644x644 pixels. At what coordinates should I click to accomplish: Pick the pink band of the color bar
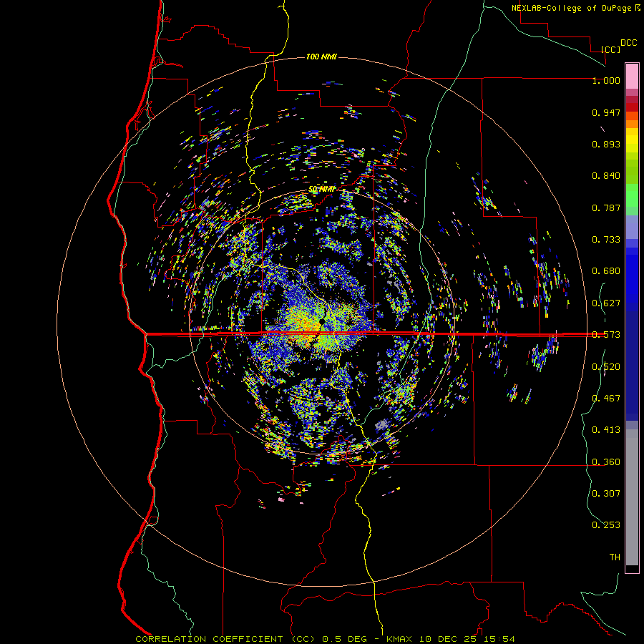[x=632, y=77]
